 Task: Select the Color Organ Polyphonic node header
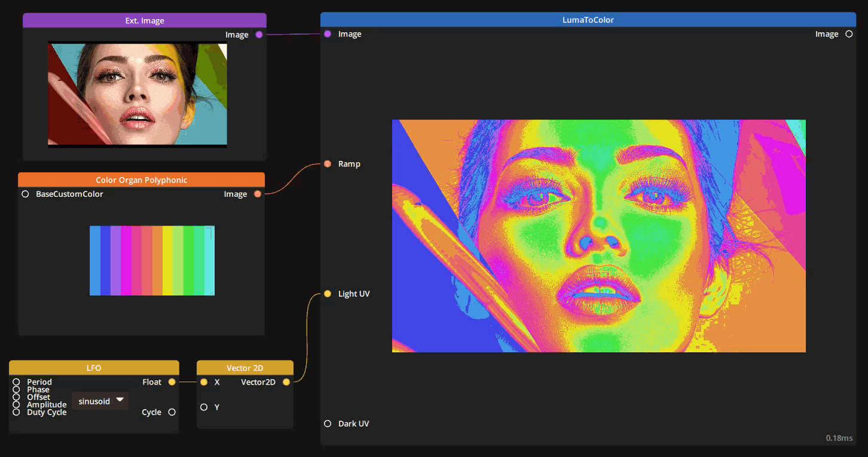[x=141, y=179]
